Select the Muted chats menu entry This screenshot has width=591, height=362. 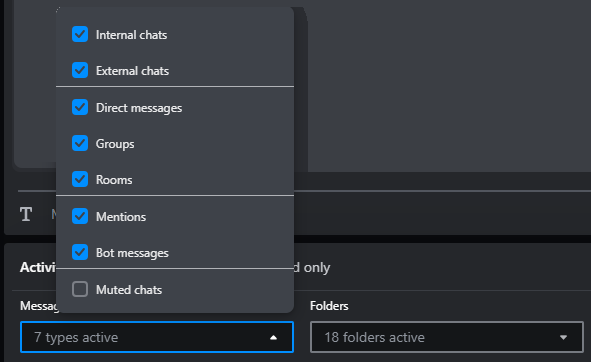point(175,290)
